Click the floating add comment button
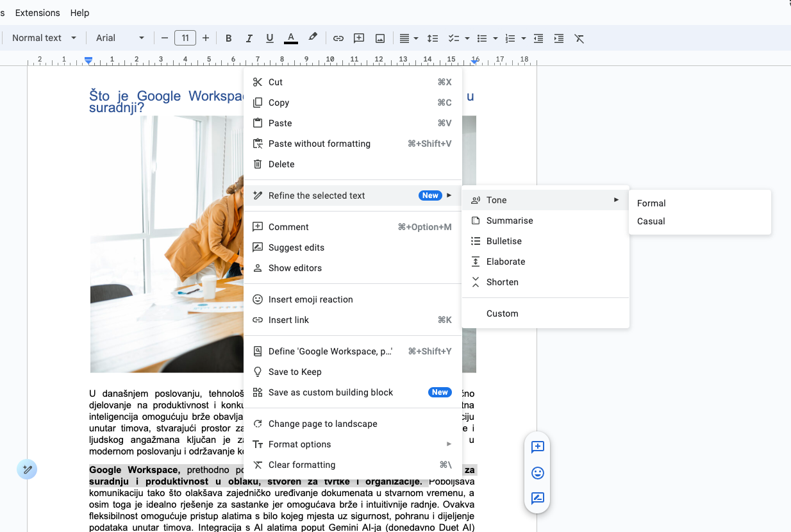The image size is (791, 532). point(538,447)
